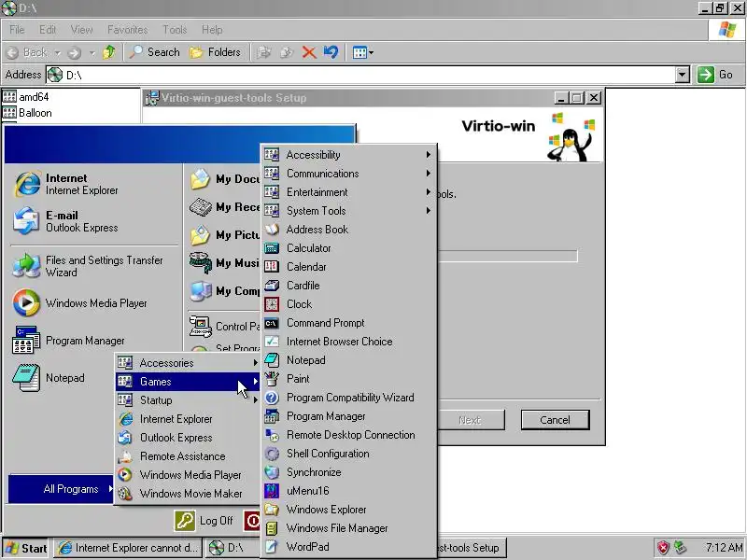The height and width of the screenshot is (560, 747).
Task: Click the Up folder icon in toolbar
Action: (x=109, y=52)
